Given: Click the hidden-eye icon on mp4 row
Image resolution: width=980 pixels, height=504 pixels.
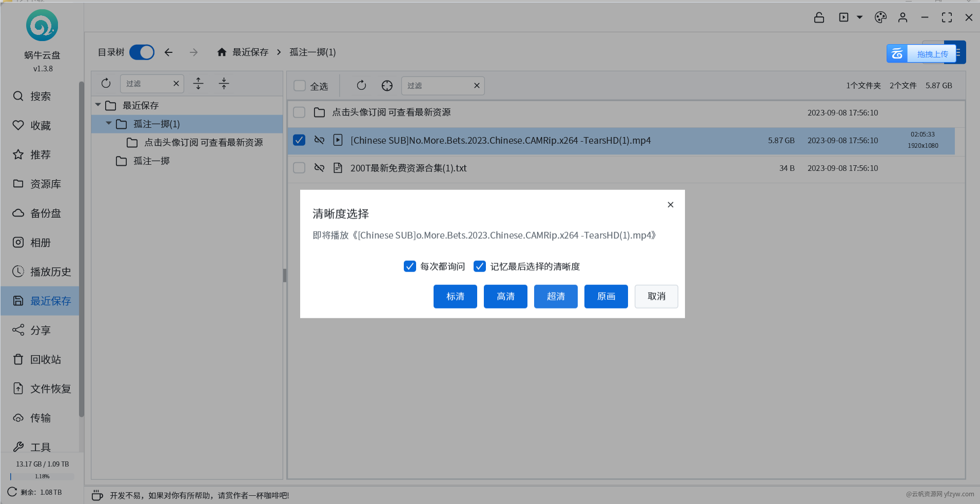Looking at the screenshot, I should click(319, 140).
